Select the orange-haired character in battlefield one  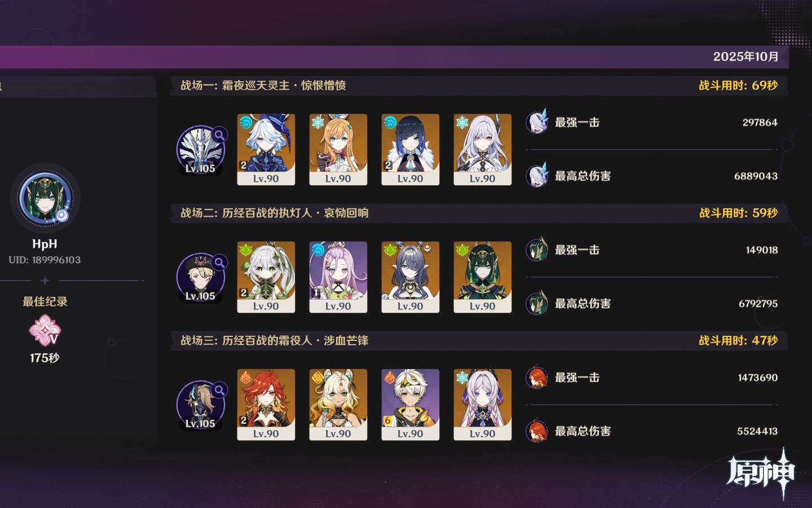click(338, 150)
